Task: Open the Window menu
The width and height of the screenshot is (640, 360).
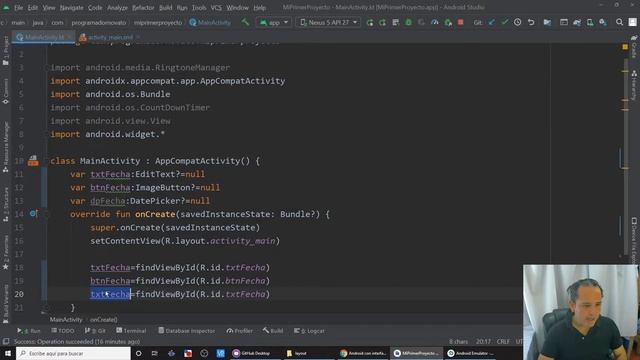Action: (237, 7)
